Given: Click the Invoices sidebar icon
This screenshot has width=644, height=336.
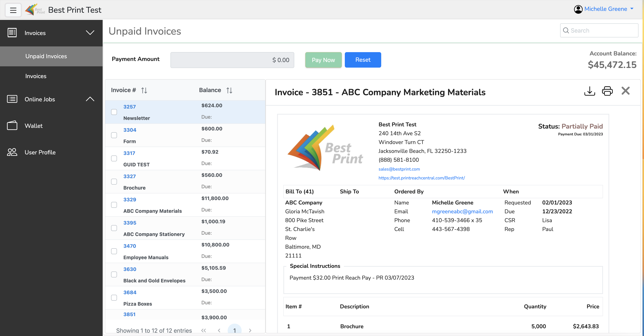Looking at the screenshot, I should coord(12,33).
